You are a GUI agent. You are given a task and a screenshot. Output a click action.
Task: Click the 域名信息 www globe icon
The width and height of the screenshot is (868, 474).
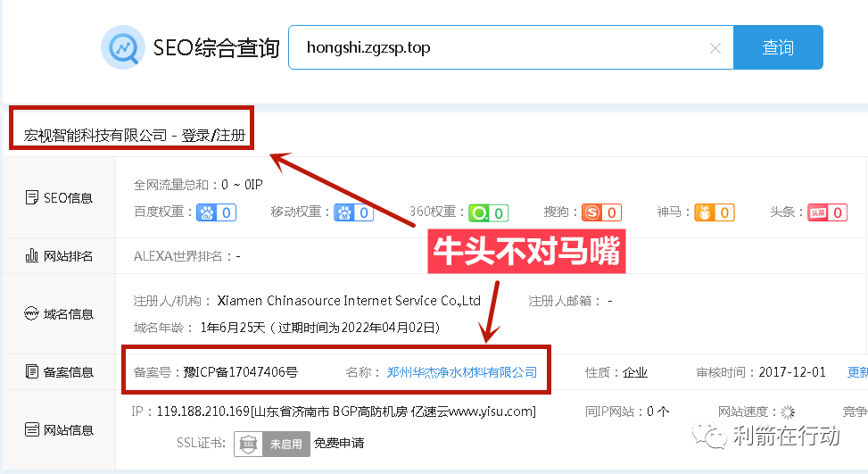pos(31,313)
